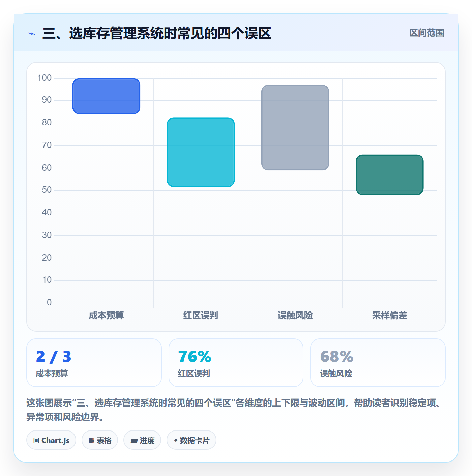Click the 68% figure
The height and width of the screenshot is (476, 472).
point(336,357)
